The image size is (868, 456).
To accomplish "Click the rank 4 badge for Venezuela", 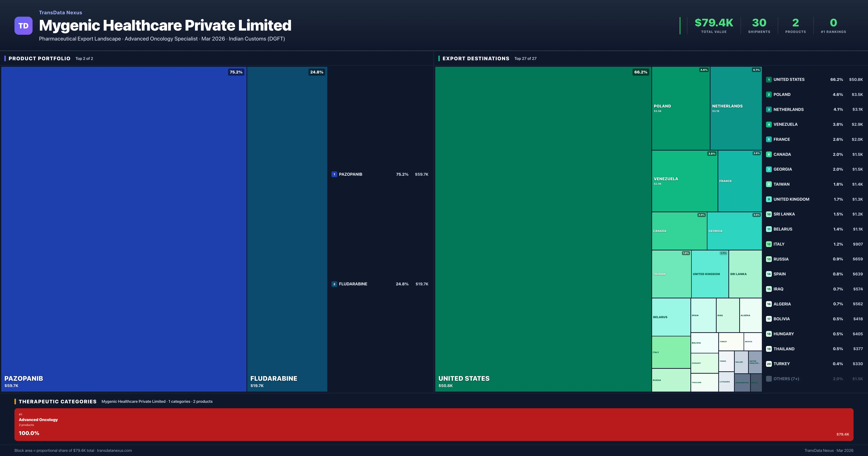I will click(x=769, y=124).
